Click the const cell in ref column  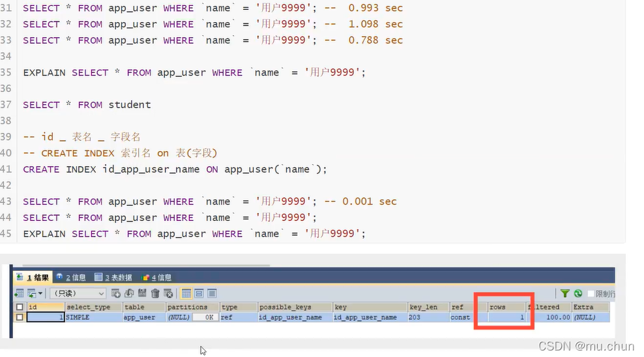click(469, 317)
